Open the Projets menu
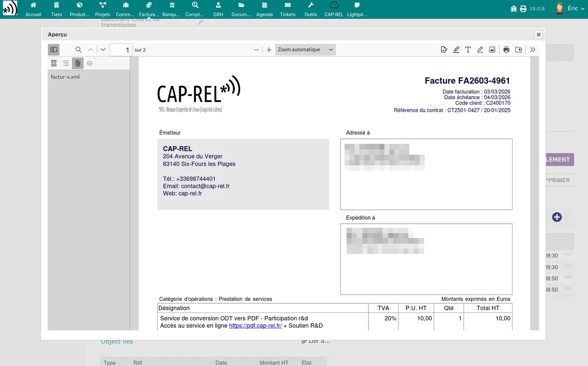Viewport: 588px width, 366px height. tap(103, 9)
